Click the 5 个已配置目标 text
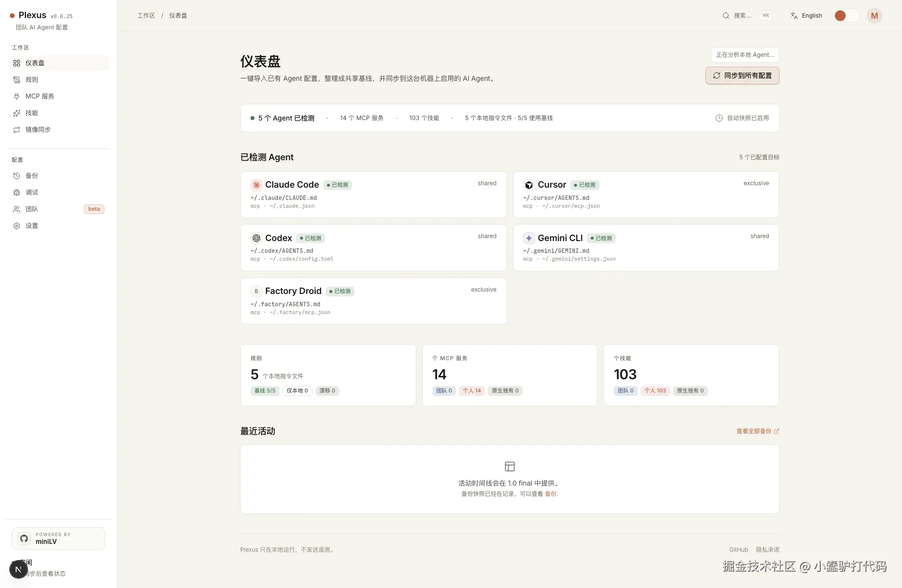This screenshot has width=902, height=588. pos(759,157)
